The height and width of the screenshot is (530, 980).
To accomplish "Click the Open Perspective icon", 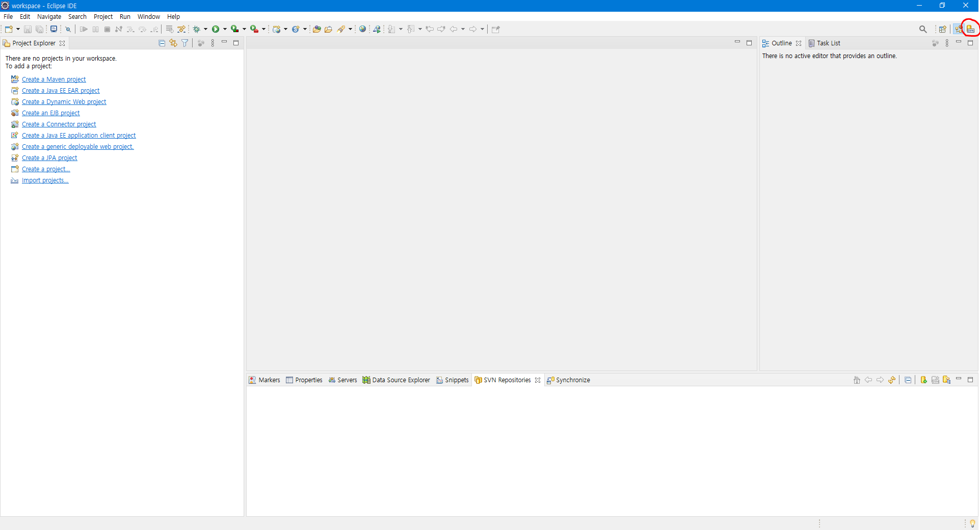I will [x=943, y=29].
